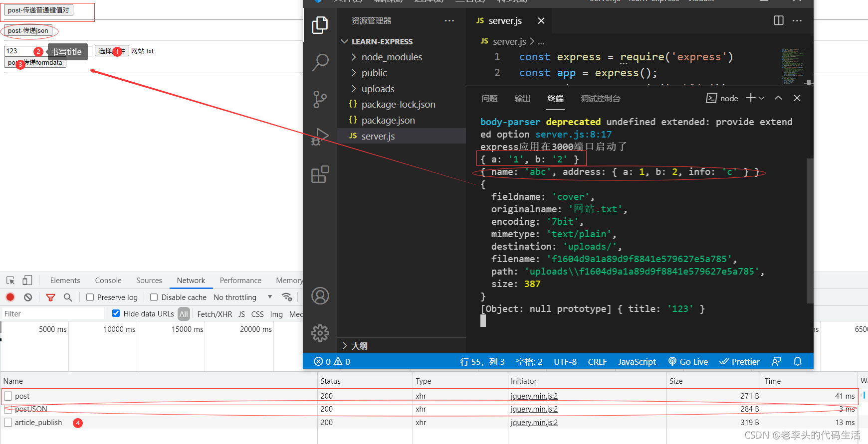Screen dimensions: 868x444
Task: Toggle the network filter funnel
Action: click(50, 297)
